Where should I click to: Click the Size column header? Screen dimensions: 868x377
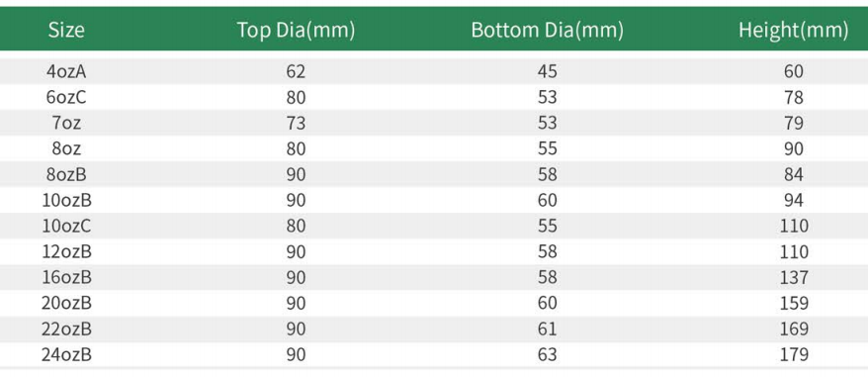pos(66,30)
